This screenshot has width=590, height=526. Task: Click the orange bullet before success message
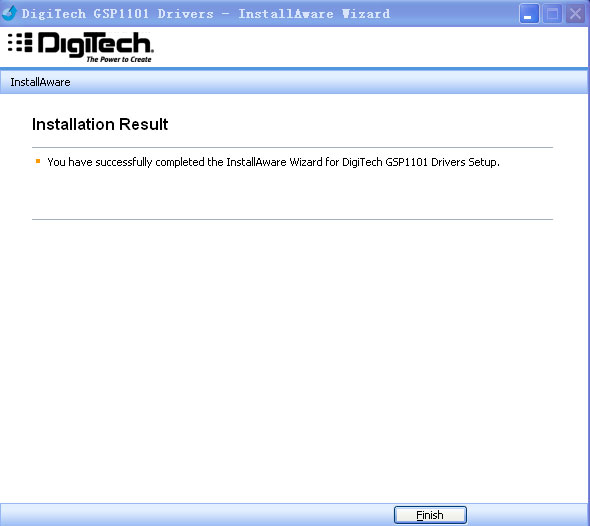pyautogui.click(x=38, y=161)
